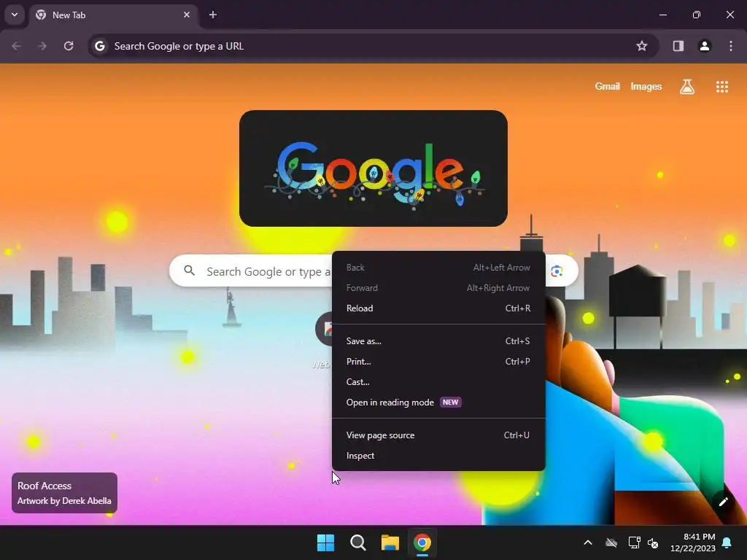Viewport: 747px width, 560px height.
Task: Click the magnifier icon in search box
Action: pos(189,271)
